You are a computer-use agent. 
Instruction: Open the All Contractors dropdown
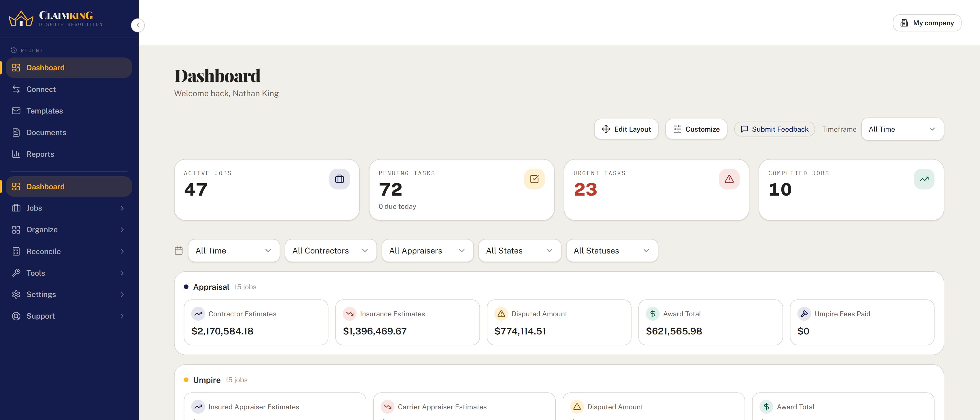[x=331, y=251]
